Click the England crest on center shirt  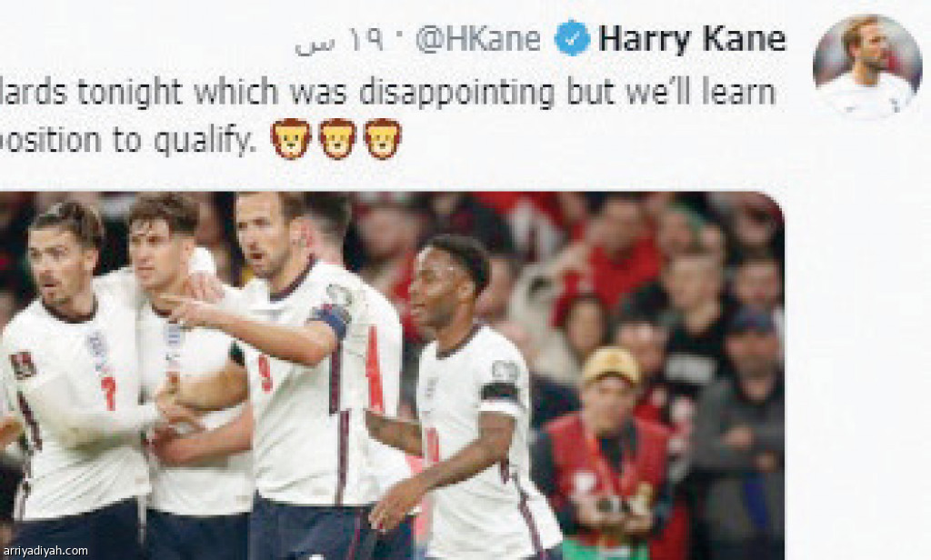(174, 335)
